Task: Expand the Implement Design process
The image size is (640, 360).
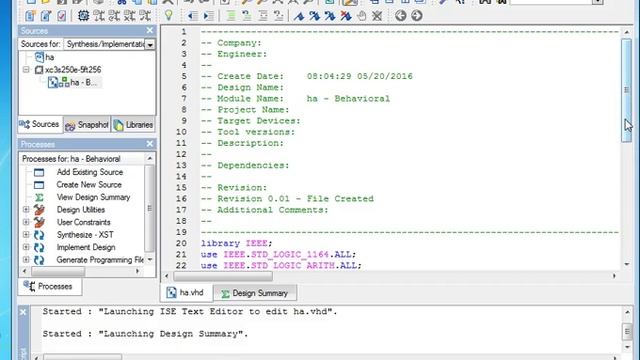Action: [x=26, y=247]
